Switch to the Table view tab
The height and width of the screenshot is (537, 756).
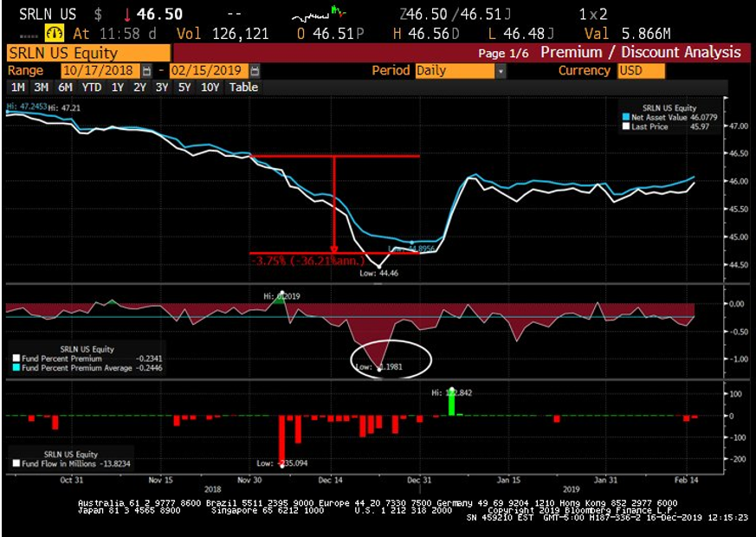click(243, 87)
